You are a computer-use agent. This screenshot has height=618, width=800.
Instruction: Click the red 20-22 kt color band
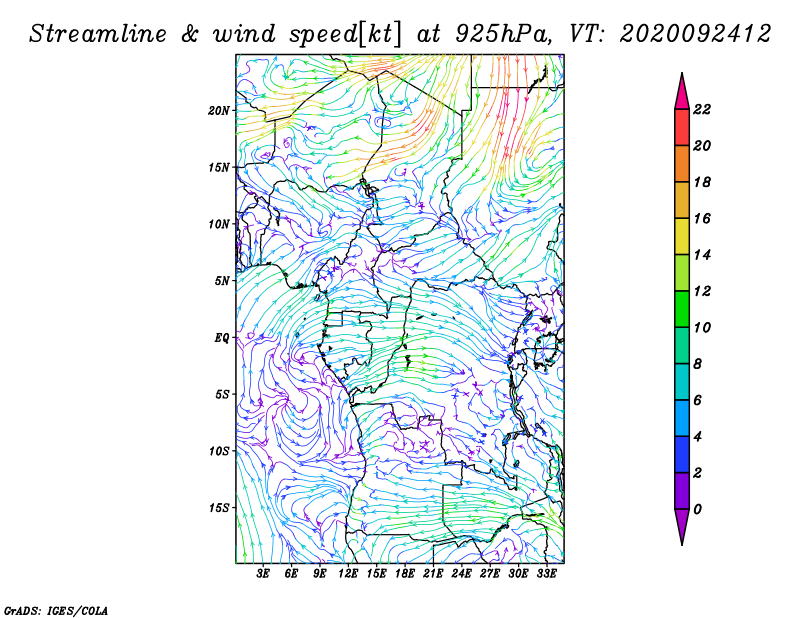[x=682, y=128]
